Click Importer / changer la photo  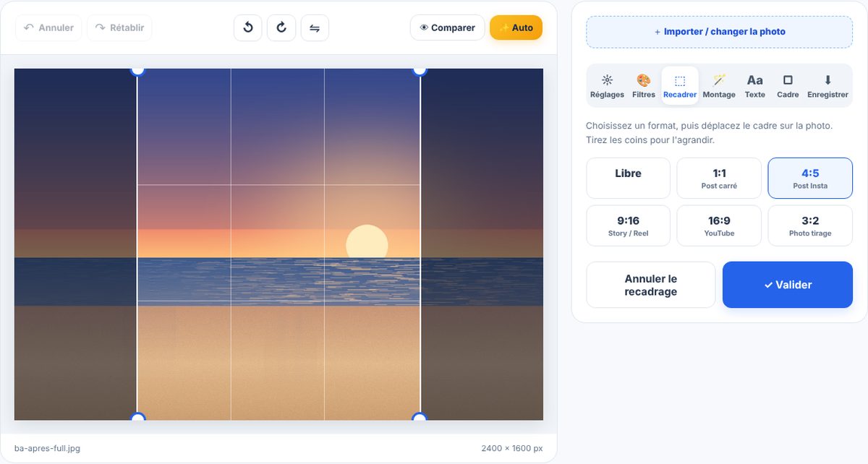click(x=719, y=32)
